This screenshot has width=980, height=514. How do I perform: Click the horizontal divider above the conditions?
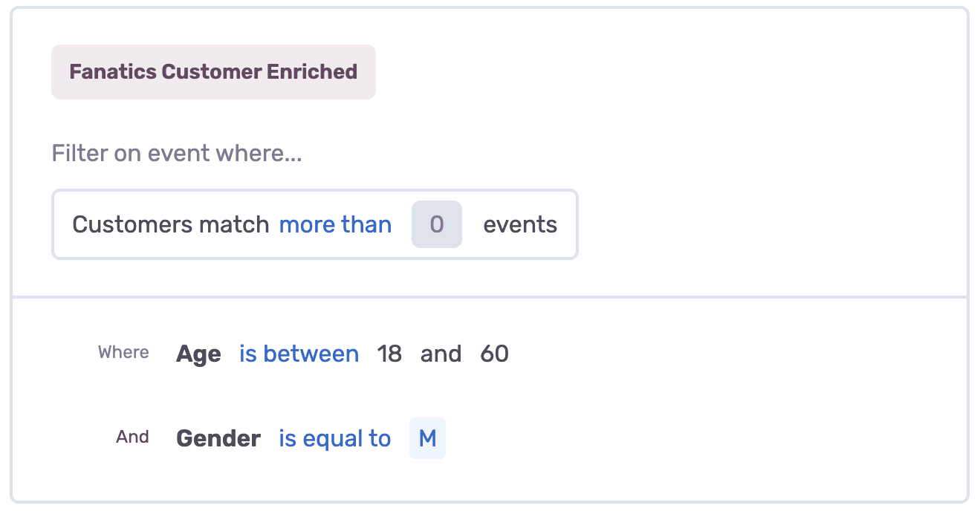(490, 297)
